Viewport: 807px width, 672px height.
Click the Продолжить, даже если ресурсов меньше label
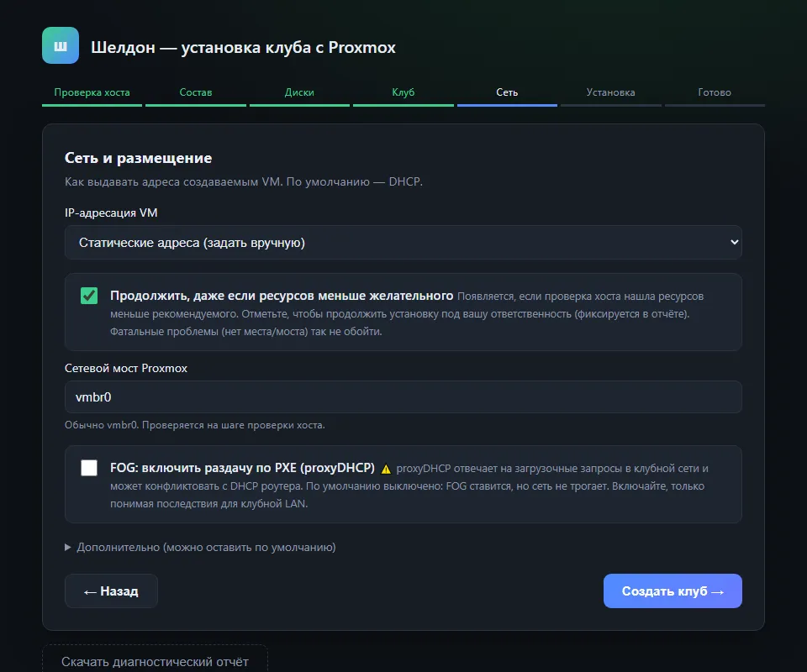pos(282,296)
